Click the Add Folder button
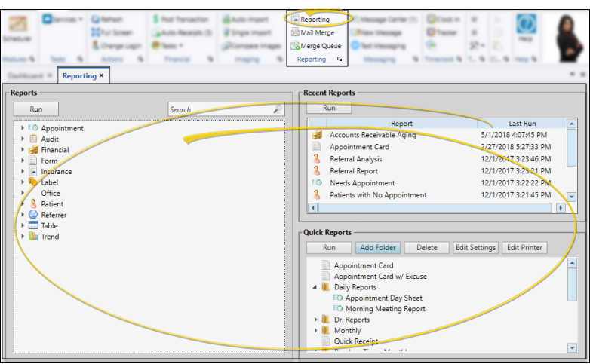The image size is (590, 364). [x=376, y=248]
